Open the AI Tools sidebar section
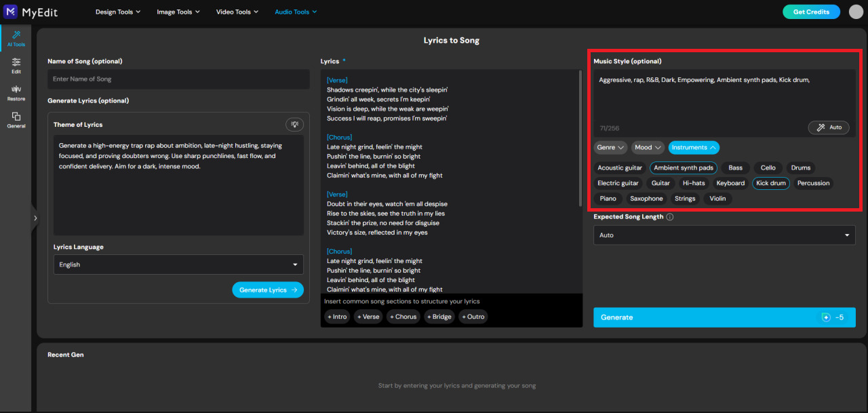Image resolution: width=868 pixels, height=413 pixels. pyautogui.click(x=16, y=39)
